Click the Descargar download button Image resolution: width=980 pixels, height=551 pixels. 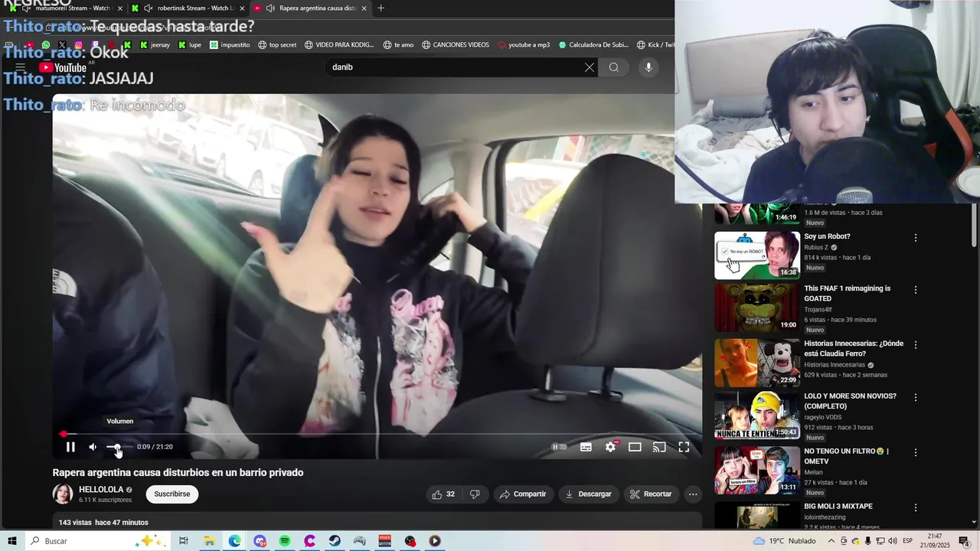588,494
